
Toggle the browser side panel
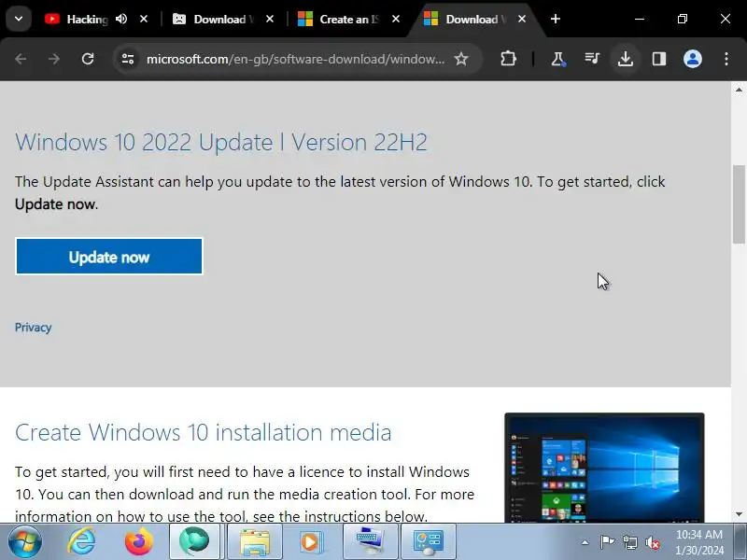659,59
